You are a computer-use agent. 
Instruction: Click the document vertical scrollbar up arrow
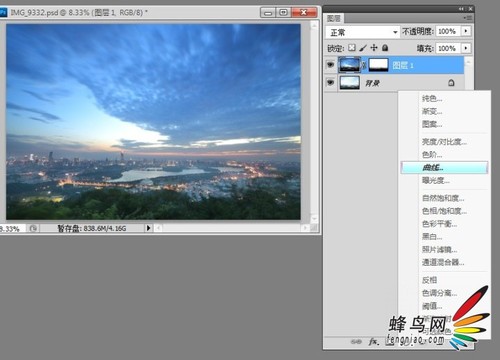(x=314, y=25)
